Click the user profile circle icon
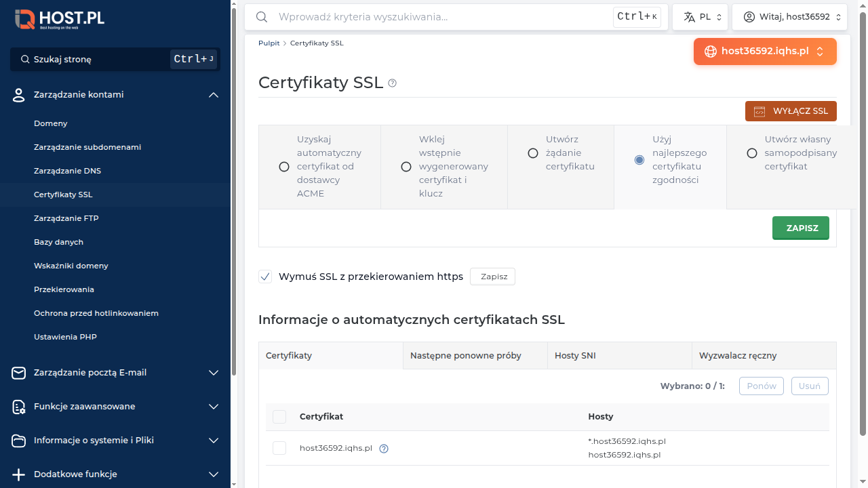Viewport: 868px width, 488px height. coord(749,17)
